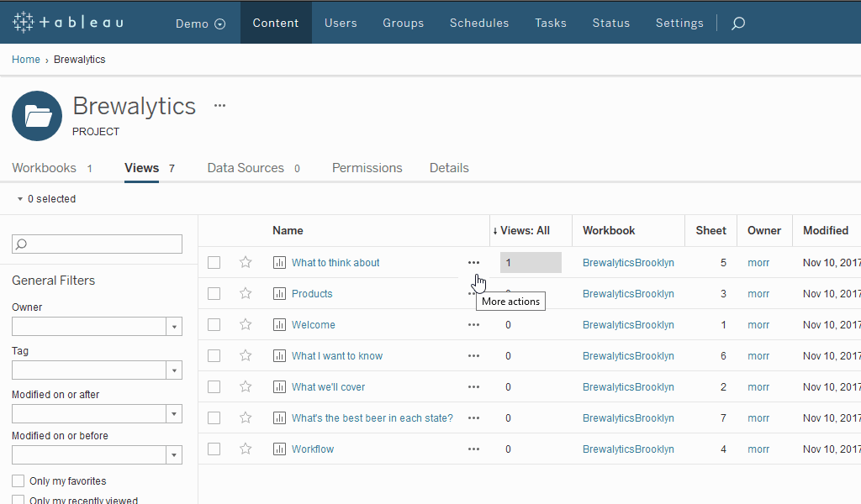Open the Schedules menu item

click(x=479, y=23)
